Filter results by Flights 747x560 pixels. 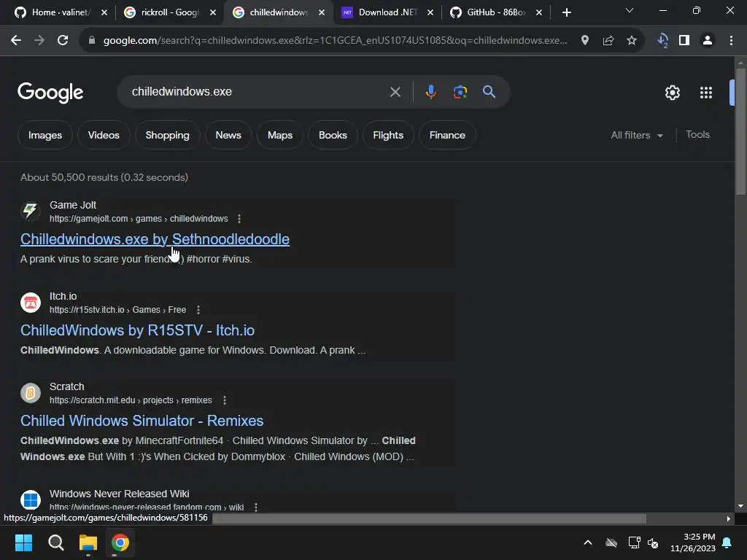388,135
